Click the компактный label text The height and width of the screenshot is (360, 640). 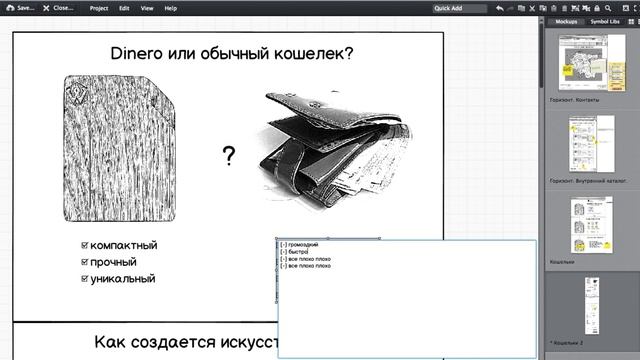point(124,245)
